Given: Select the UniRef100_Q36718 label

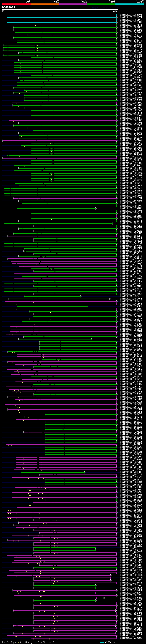Looking at the screenshot, I should [x=131, y=339].
